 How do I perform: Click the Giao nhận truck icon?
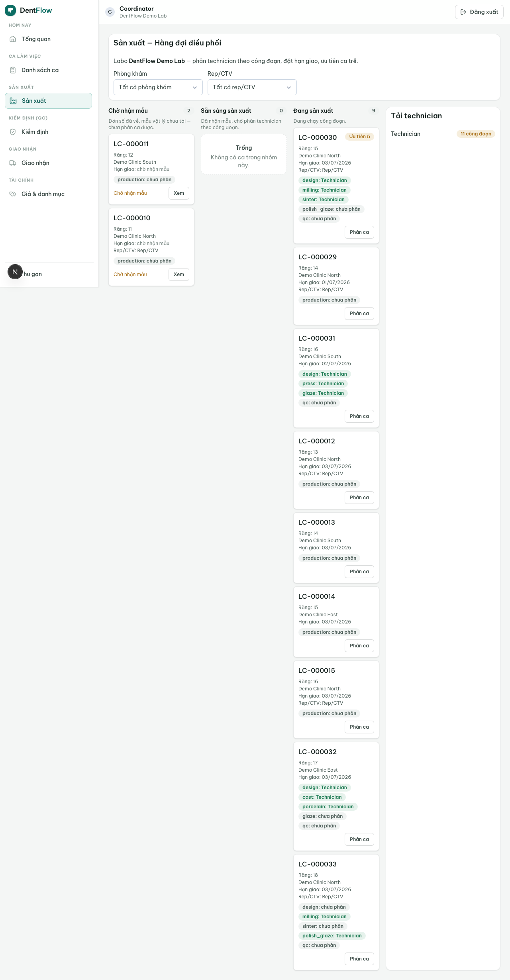[13, 163]
